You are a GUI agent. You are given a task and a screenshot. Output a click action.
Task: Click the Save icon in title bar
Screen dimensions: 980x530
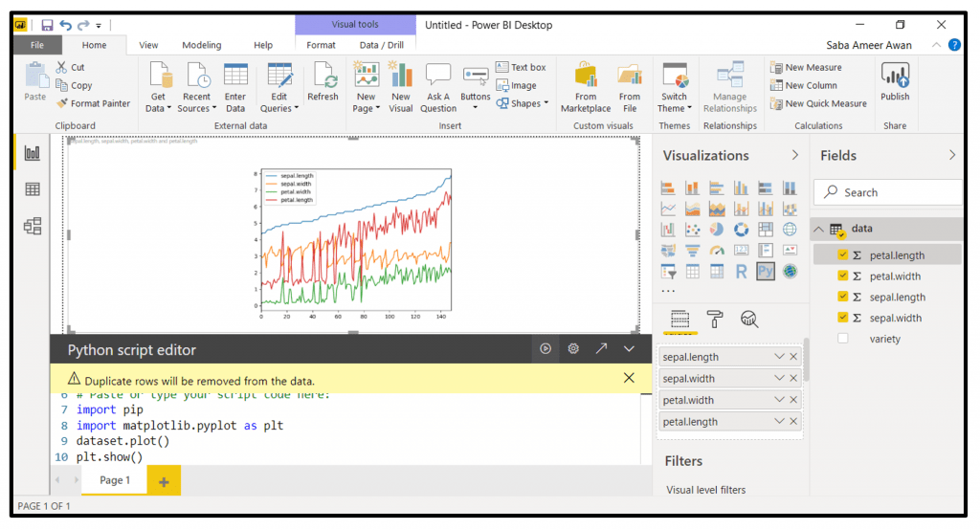point(47,25)
